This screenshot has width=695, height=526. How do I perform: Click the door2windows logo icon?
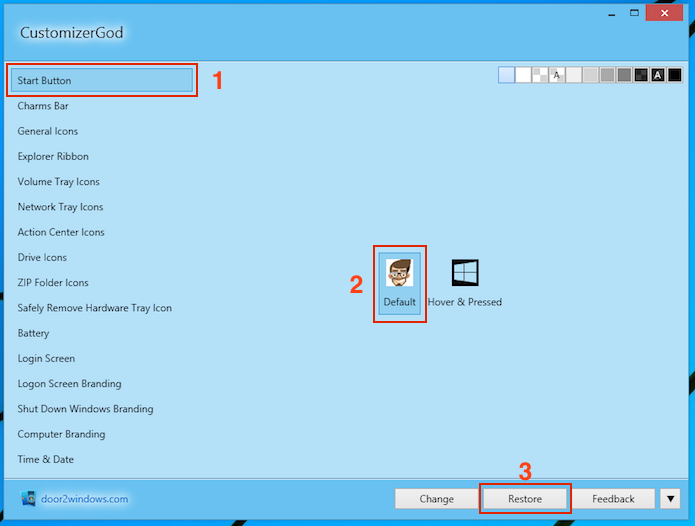coord(28,499)
